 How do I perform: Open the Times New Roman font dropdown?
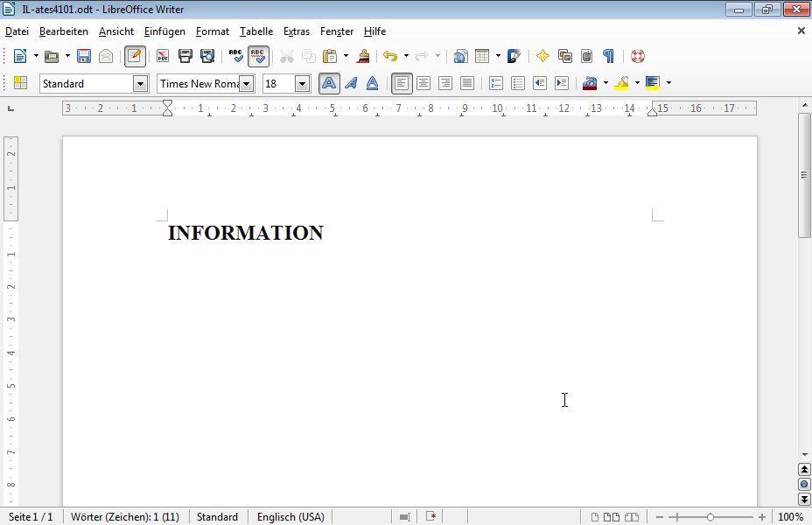click(247, 83)
